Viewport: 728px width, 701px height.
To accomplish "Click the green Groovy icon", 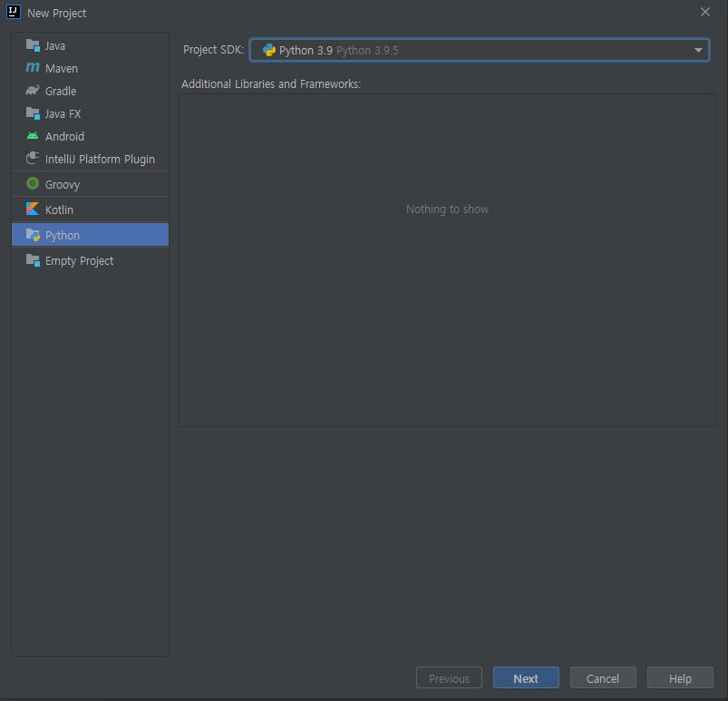I will (33, 183).
